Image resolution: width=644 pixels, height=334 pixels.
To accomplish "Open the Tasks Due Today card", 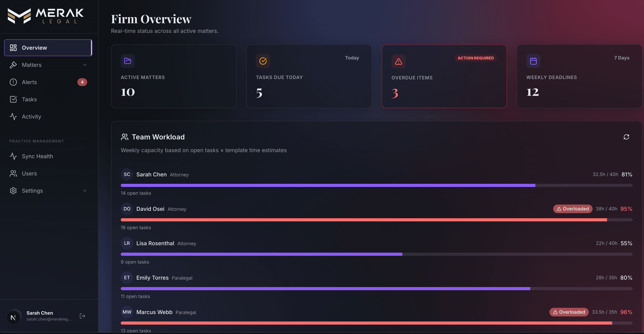I will 309,76.
